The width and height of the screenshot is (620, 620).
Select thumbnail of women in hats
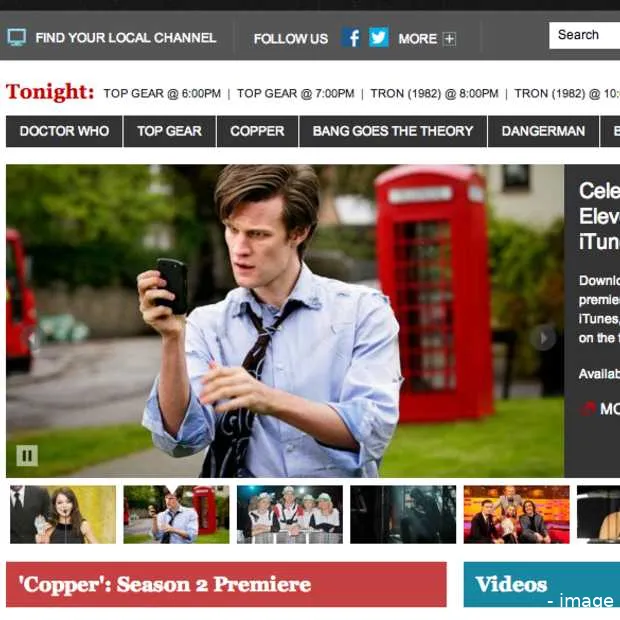pyautogui.click(x=290, y=514)
